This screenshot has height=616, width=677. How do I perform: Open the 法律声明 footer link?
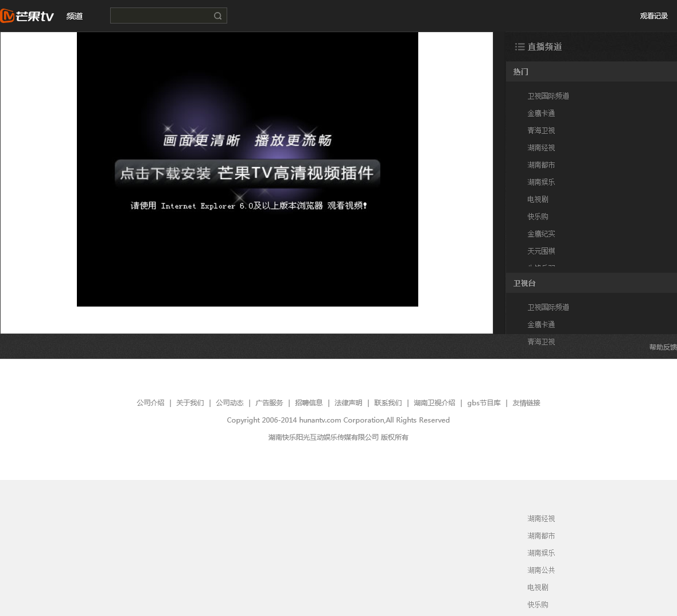pyautogui.click(x=348, y=402)
